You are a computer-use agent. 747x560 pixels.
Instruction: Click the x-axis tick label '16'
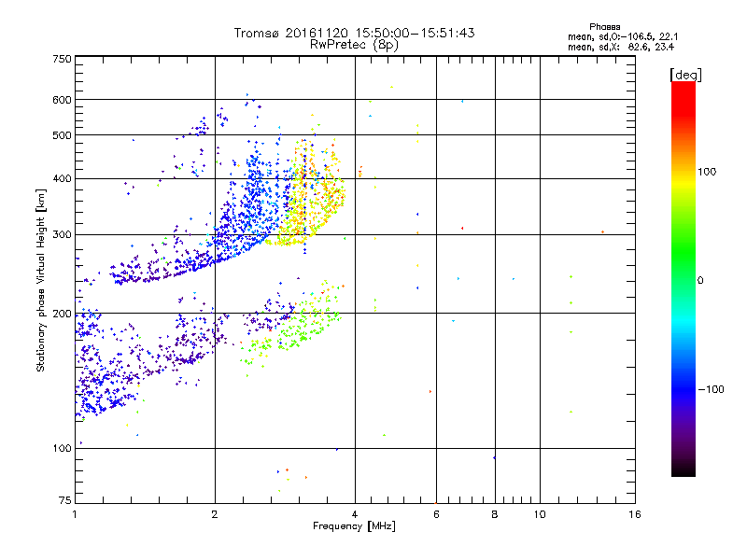click(635, 514)
